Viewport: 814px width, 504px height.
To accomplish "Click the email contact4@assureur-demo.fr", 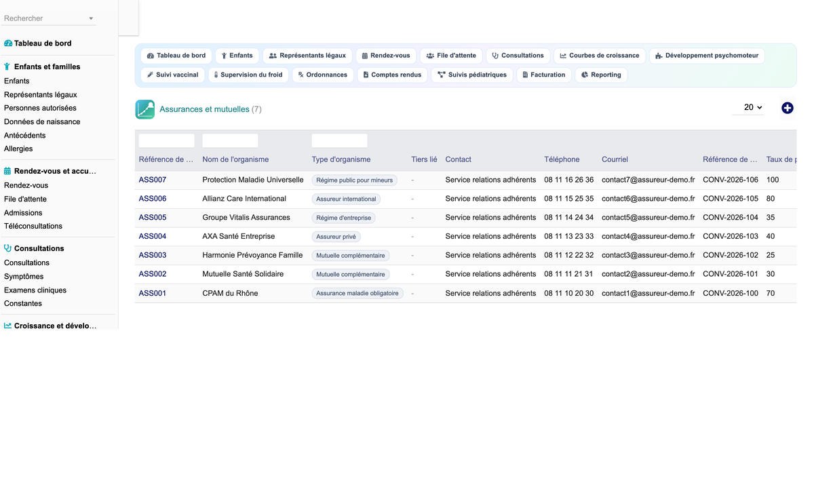I will click(648, 236).
